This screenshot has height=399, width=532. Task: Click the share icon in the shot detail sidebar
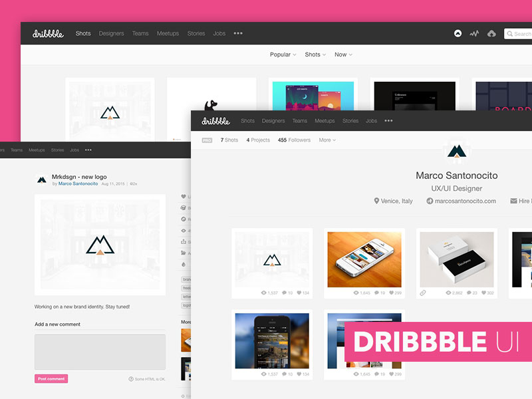pos(184,241)
